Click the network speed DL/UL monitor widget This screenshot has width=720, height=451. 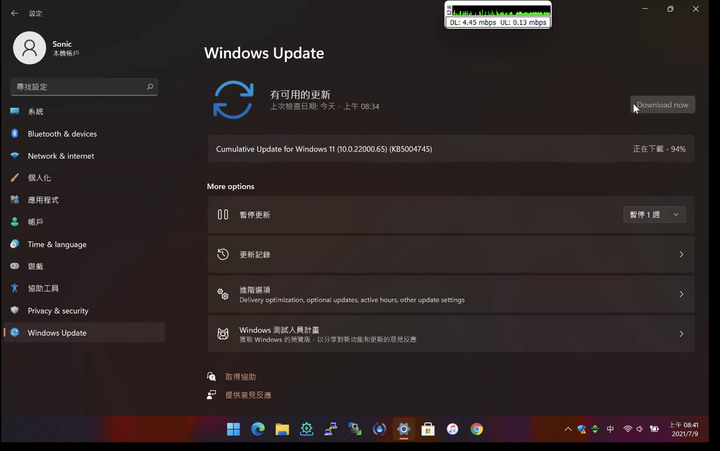click(x=498, y=15)
